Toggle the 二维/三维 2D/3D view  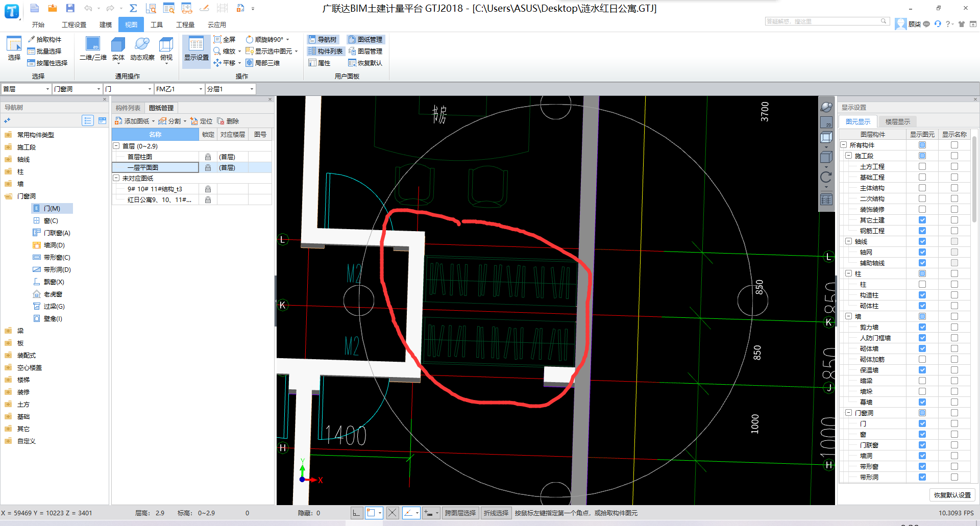click(93, 49)
